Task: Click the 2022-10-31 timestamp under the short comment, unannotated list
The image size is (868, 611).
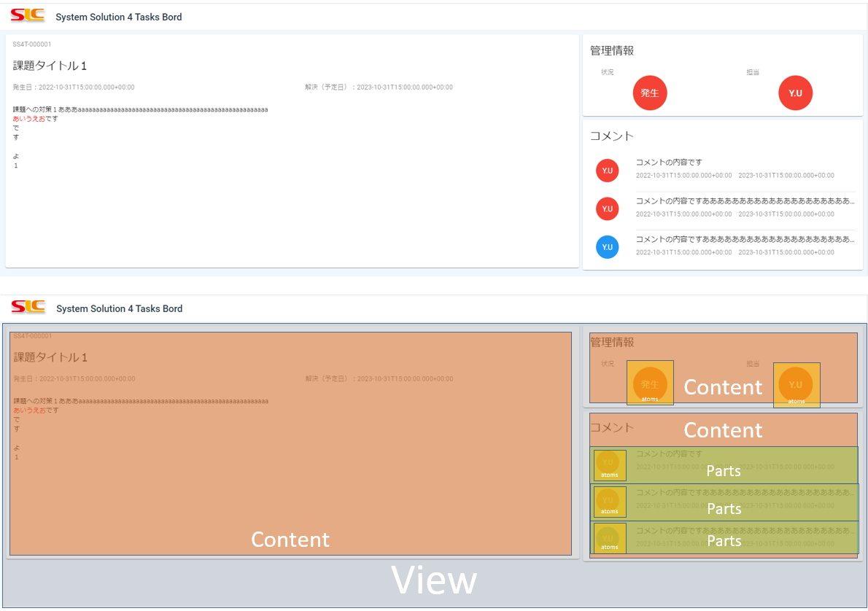Action: (x=683, y=176)
